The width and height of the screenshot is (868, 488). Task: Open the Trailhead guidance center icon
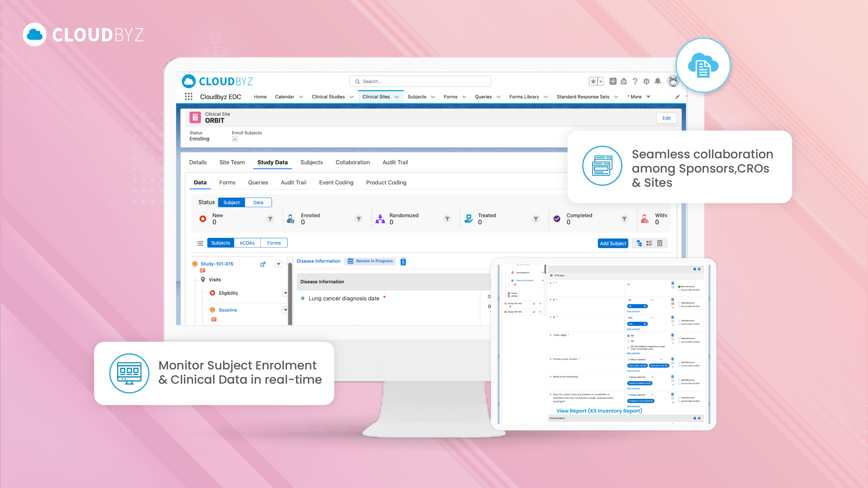click(624, 82)
